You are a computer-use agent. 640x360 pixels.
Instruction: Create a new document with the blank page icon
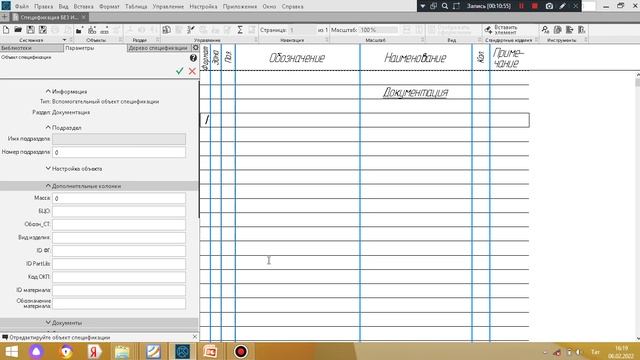pyautogui.click(x=6, y=30)
